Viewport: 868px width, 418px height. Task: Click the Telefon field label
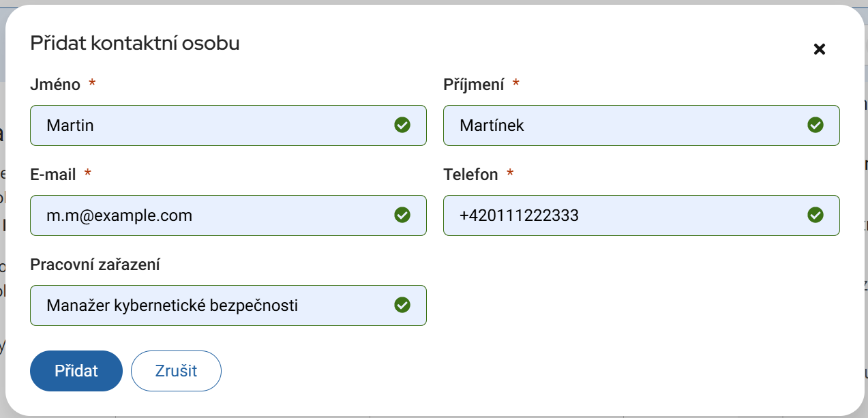[x=470, y=175]
